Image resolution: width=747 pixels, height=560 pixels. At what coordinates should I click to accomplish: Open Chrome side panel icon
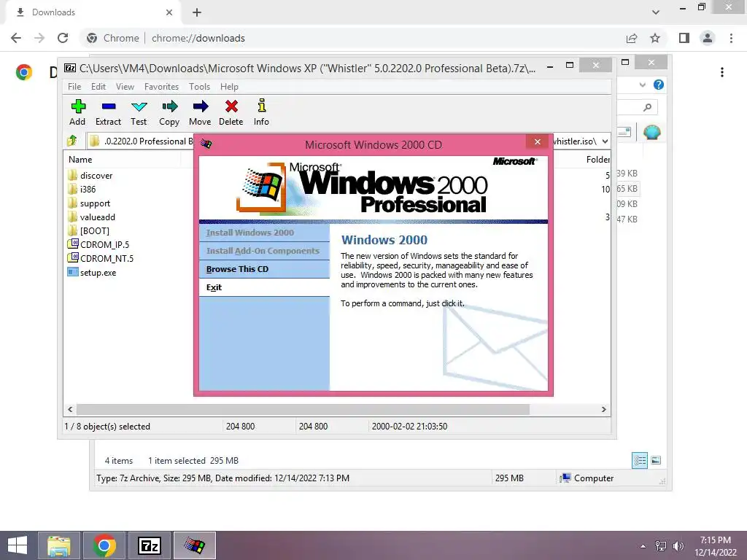coord(684,38)
